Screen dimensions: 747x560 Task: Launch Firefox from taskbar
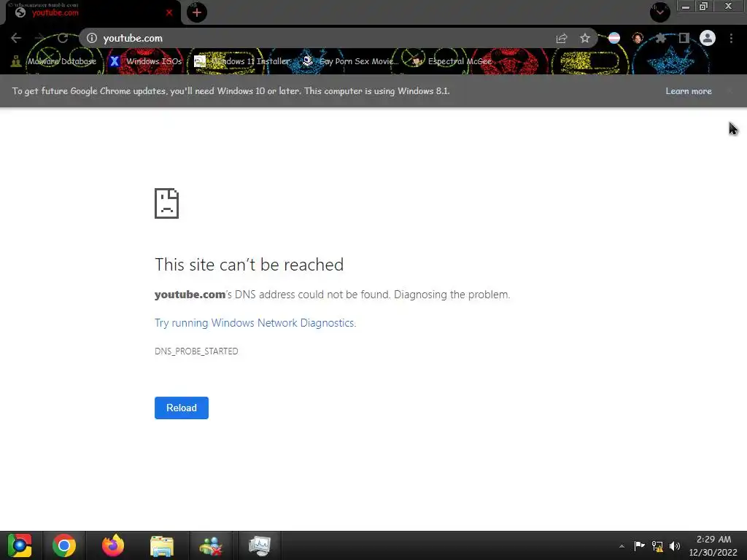point(113,545)
